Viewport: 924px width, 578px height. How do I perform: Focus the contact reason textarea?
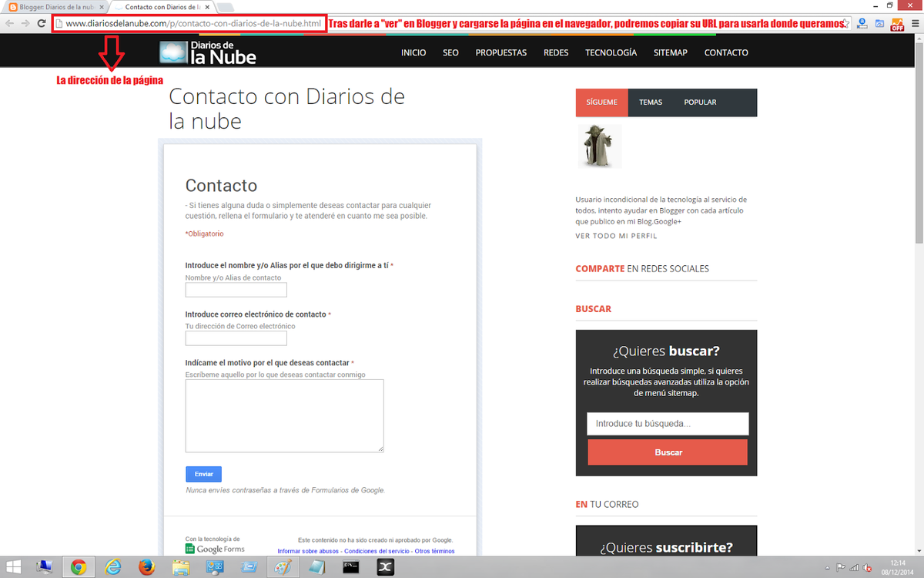[x=284, y=415]
